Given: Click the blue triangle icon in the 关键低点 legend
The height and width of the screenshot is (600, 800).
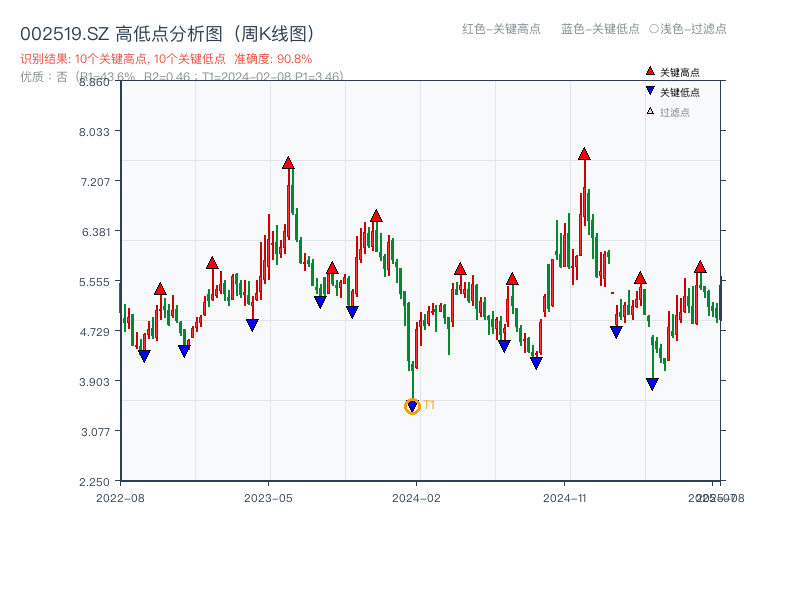Looking at the screenshot, I should 650,91.
